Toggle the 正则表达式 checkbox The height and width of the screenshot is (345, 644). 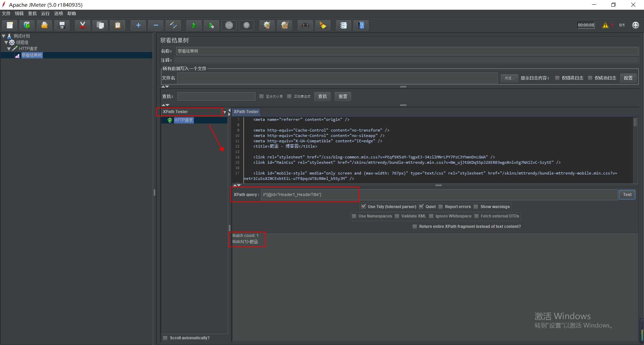tap(289, 96)
